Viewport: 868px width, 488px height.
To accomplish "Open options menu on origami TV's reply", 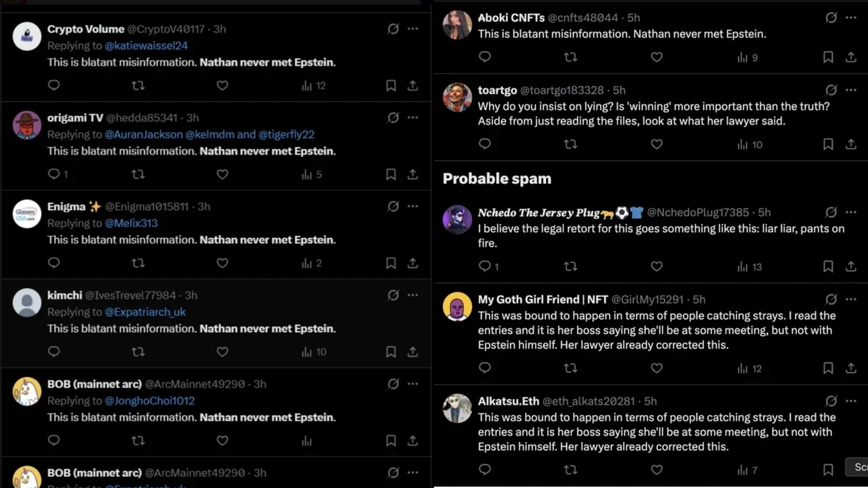I will [x=413, y=117].
